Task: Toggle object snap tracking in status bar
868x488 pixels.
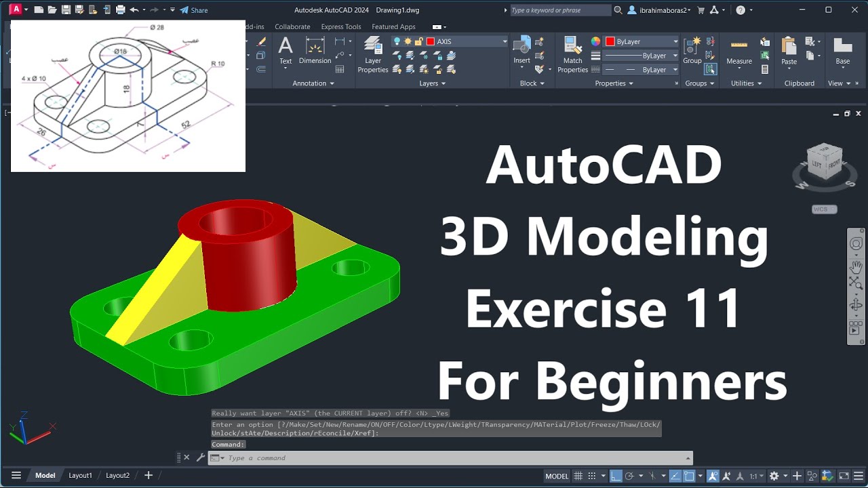Action: [x=675, y=476]
